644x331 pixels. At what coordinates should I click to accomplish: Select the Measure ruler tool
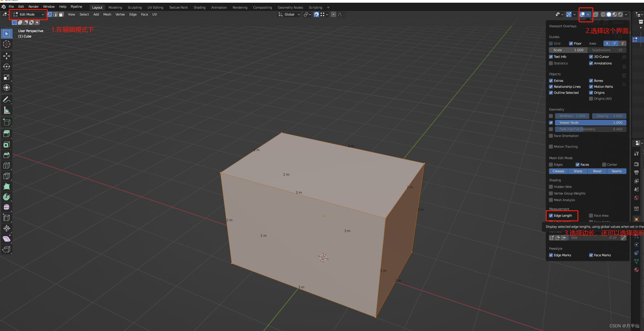[7, 110]
